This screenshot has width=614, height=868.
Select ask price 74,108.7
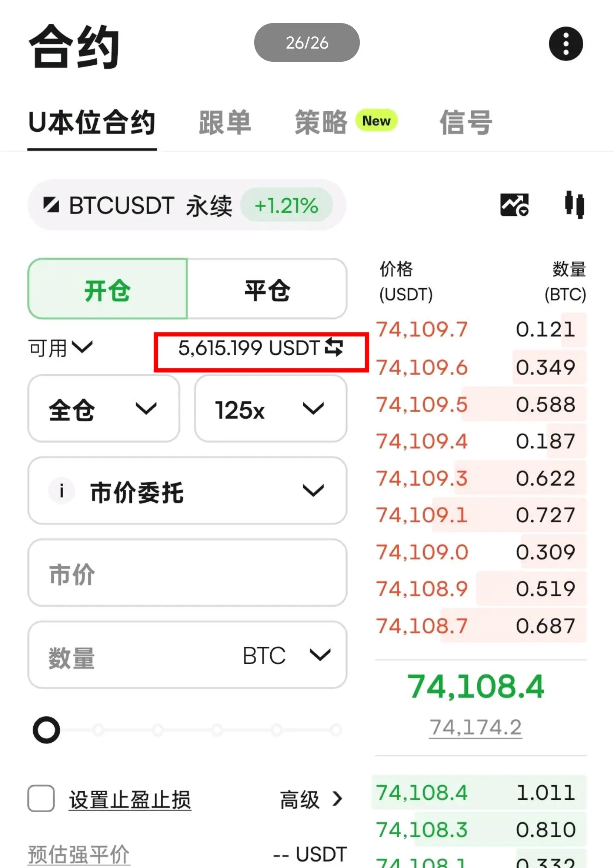(422, 626)
